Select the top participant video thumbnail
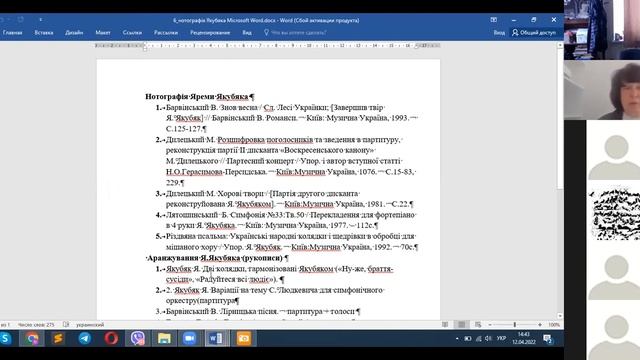The width and height of the screenshot is (640, 360). (602, 30)
